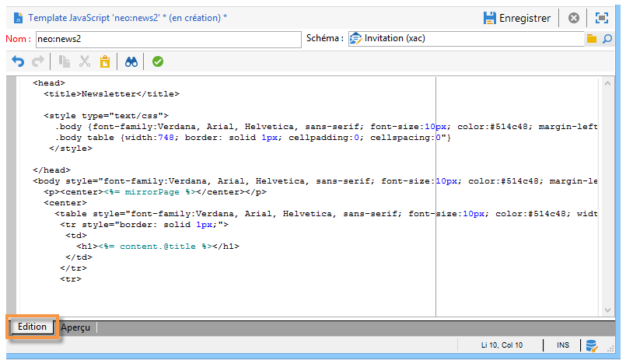Viewport: 626px width, 364px height.
Task: Click the green check syntax icon
Action: click(158, 62)
